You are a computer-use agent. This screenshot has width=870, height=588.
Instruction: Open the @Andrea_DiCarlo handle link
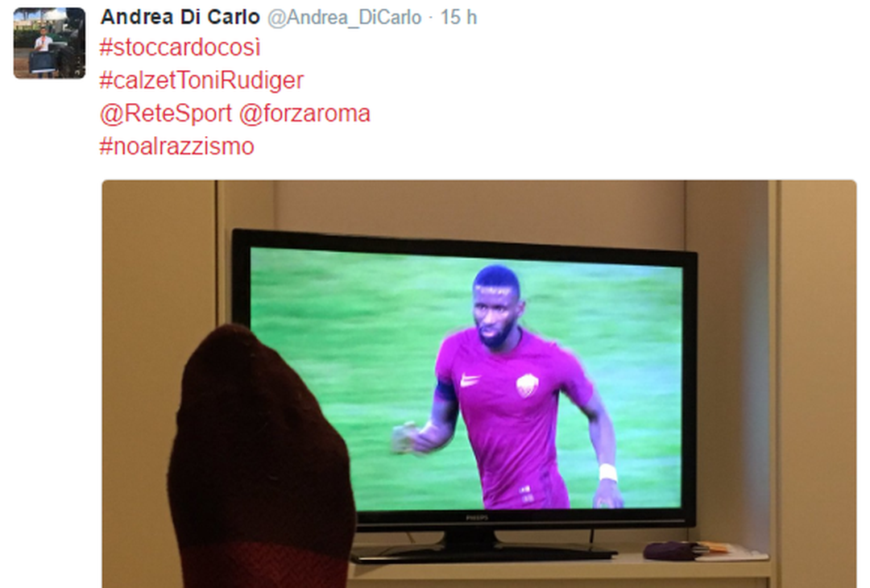tap(345, 18)
